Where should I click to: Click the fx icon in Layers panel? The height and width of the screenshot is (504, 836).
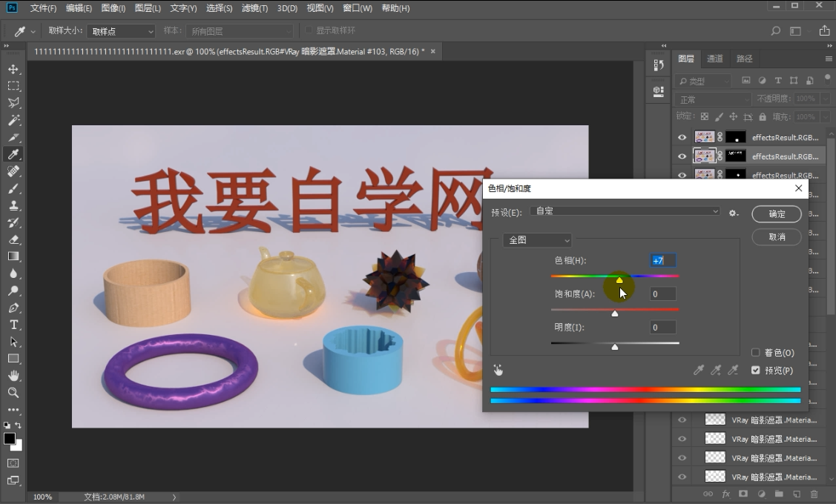click(x=725, y=494)
